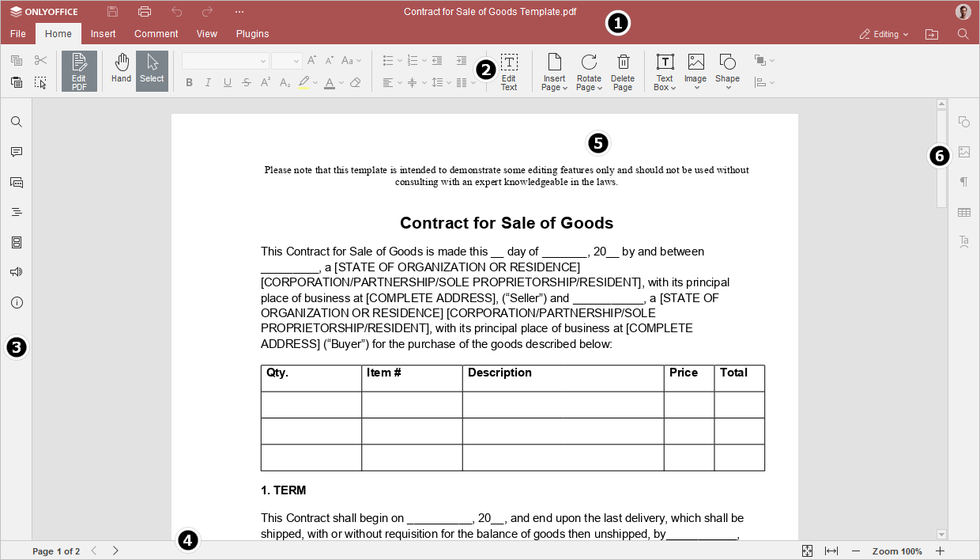Enable bold text formatting
Screen dimensions: 980x560
pos(189,81)
